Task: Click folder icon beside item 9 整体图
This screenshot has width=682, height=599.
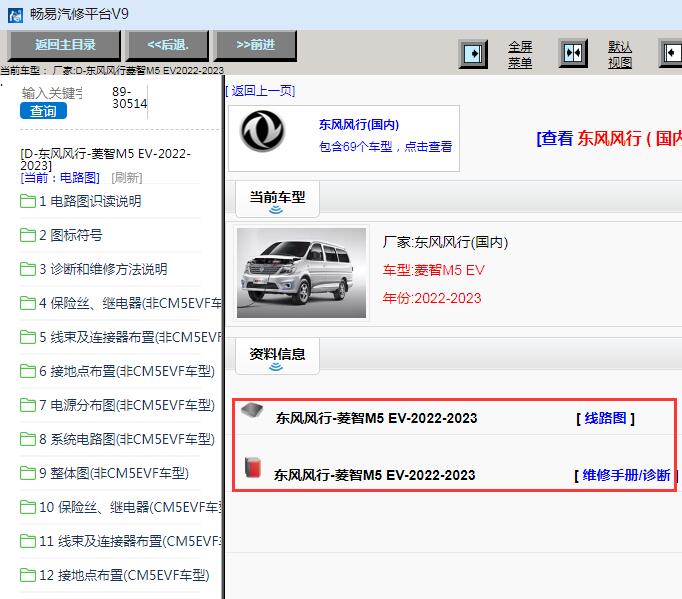Action: 28,473
